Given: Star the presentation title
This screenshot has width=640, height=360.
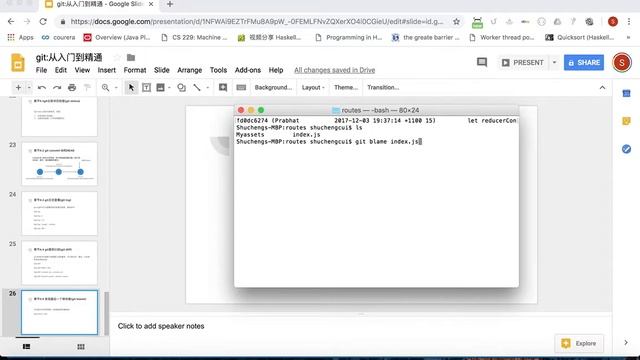Looking at the screenshot, I should coord(117,58).
